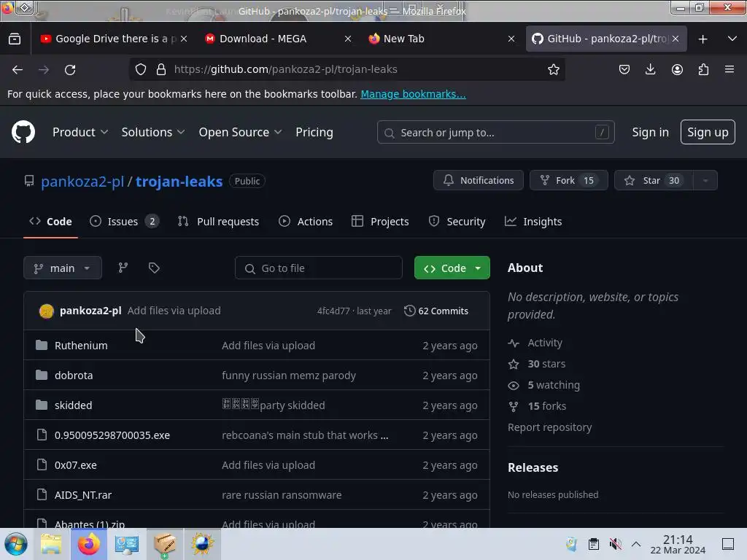Fork the repository with the Fork button
The image size is (747, 560).
click(x=568, y=181)
